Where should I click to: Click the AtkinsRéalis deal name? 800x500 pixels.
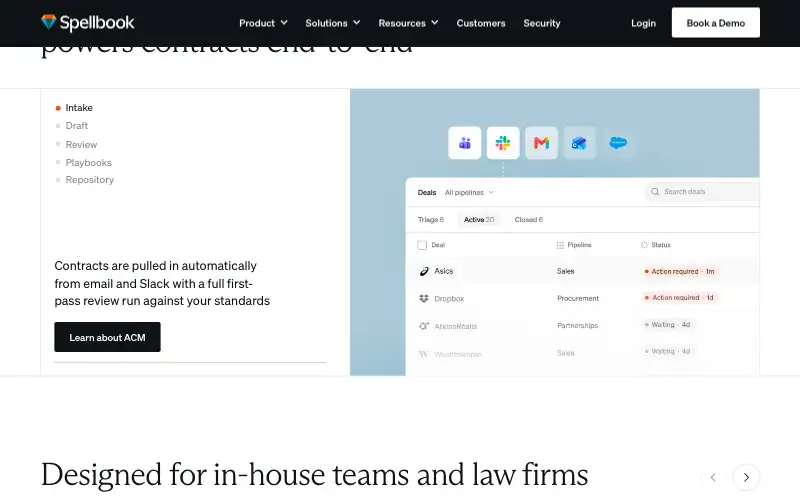[x=455, y=326]
